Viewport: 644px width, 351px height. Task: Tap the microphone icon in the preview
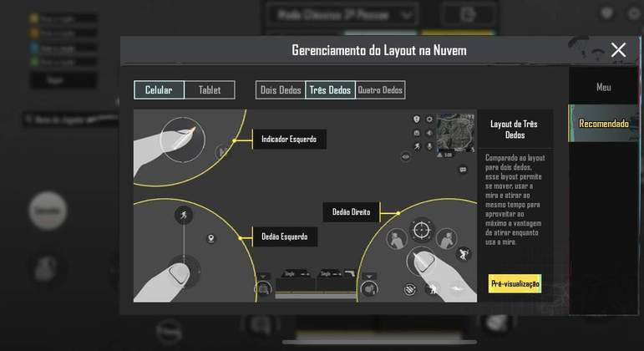coord(429,145)
